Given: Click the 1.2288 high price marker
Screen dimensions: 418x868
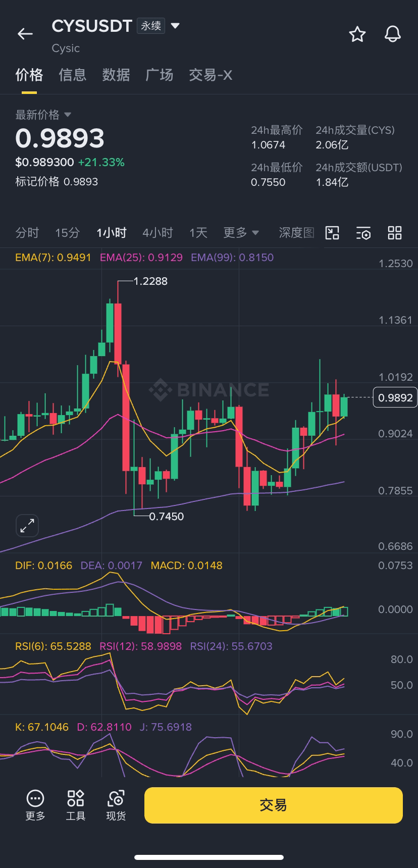Looking at the screenshot, I should pyautogui.click(x=150, y=281).
